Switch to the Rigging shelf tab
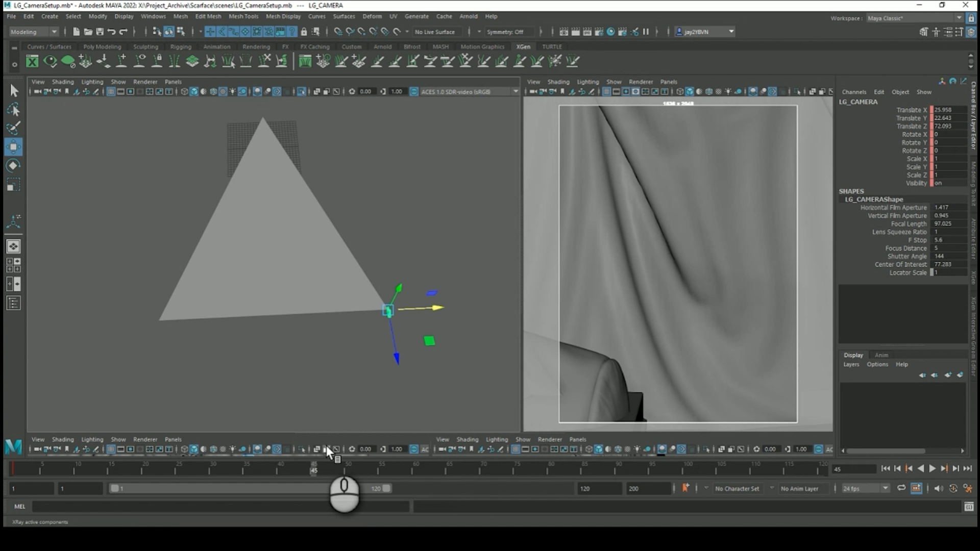Image resolution: width=980 pixels, height=551 pixels. pos(181,46)
